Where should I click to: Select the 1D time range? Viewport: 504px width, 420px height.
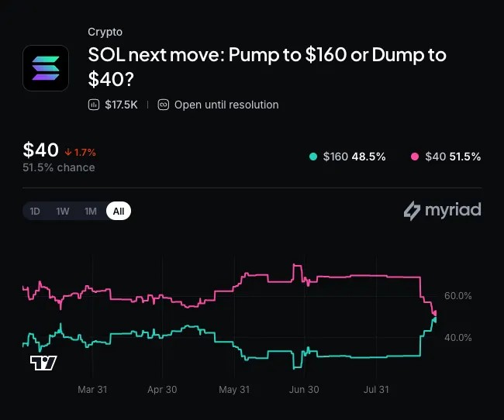pos(35,211)
